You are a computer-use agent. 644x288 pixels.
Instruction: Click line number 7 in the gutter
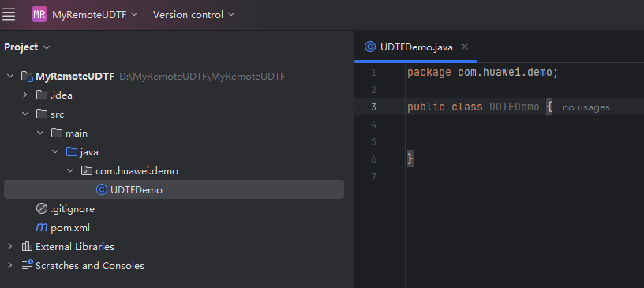[373, 177]
